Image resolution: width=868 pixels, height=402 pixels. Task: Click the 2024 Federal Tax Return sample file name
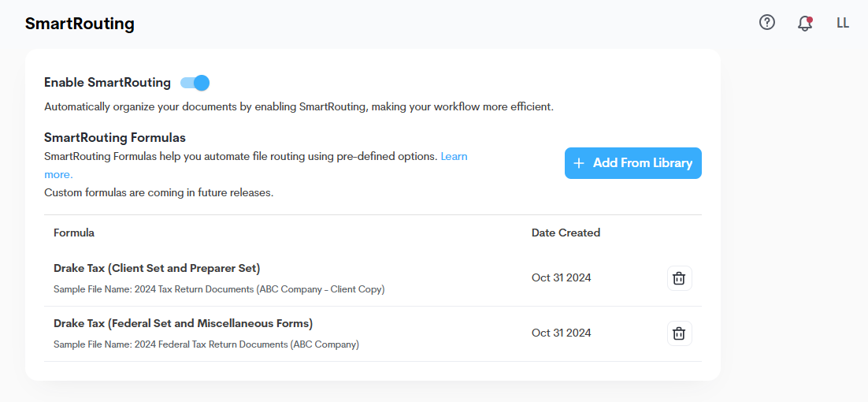coord(206,344)
